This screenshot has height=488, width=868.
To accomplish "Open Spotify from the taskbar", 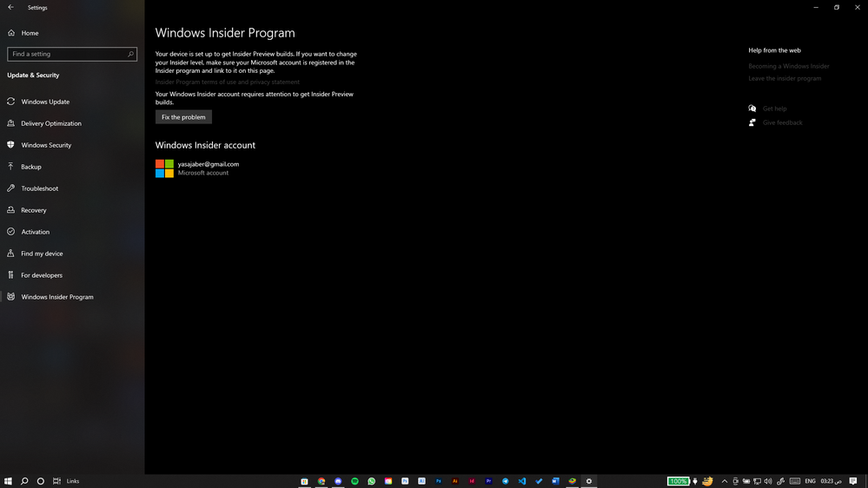I will [354, 481].
